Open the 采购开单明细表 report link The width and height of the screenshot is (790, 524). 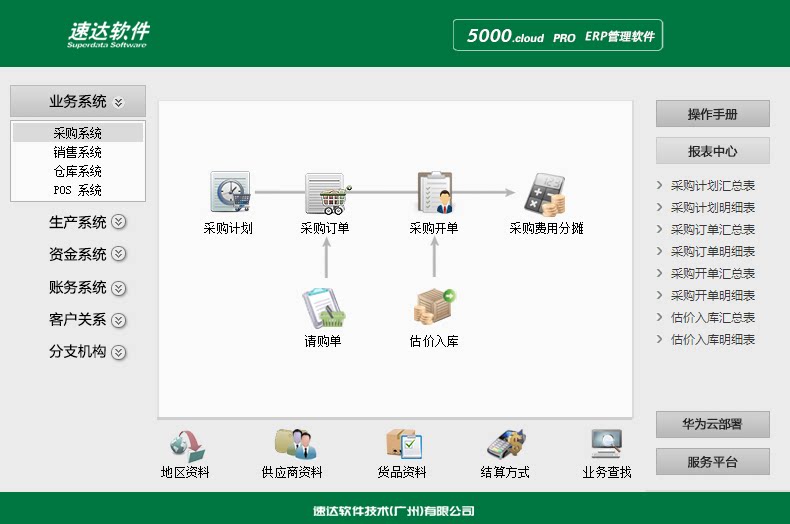712,295
